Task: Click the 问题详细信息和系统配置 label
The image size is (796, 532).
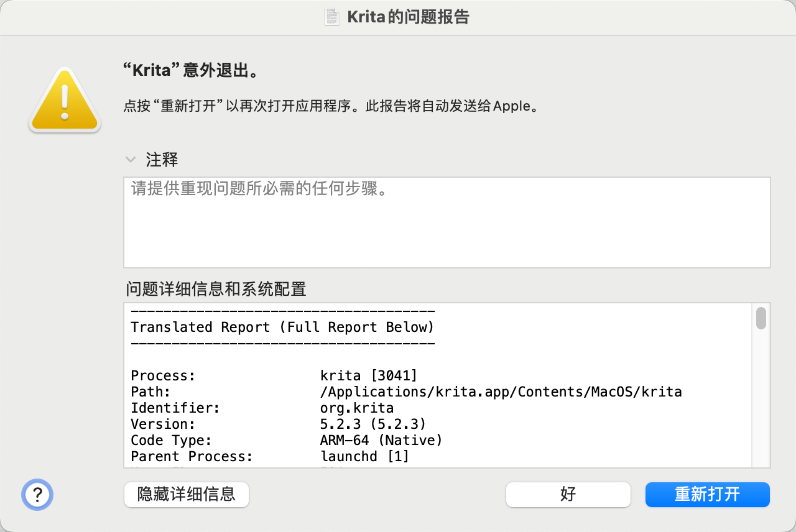Action: 216,289
